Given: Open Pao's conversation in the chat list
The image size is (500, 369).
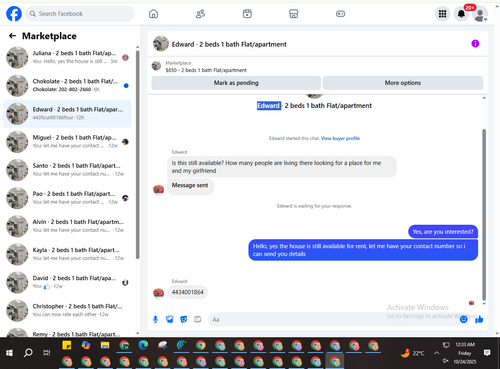Looking at the screenshot, I should tap(67, 198).
